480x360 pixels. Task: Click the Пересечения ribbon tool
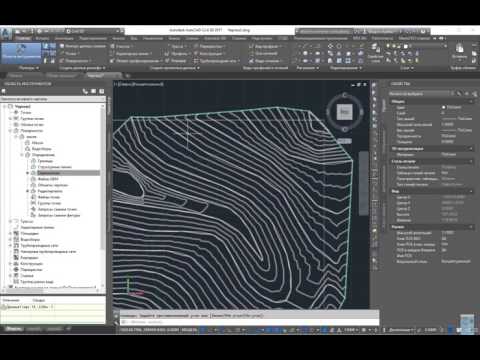tap(210, 46)
